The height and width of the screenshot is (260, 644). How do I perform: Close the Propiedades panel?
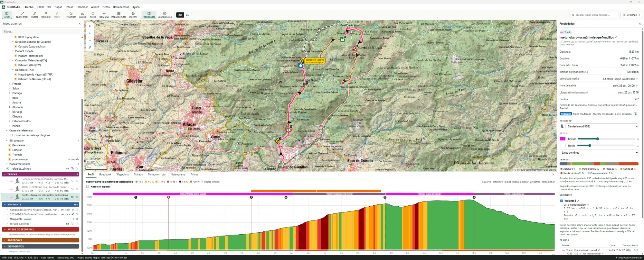coord(640,24)
